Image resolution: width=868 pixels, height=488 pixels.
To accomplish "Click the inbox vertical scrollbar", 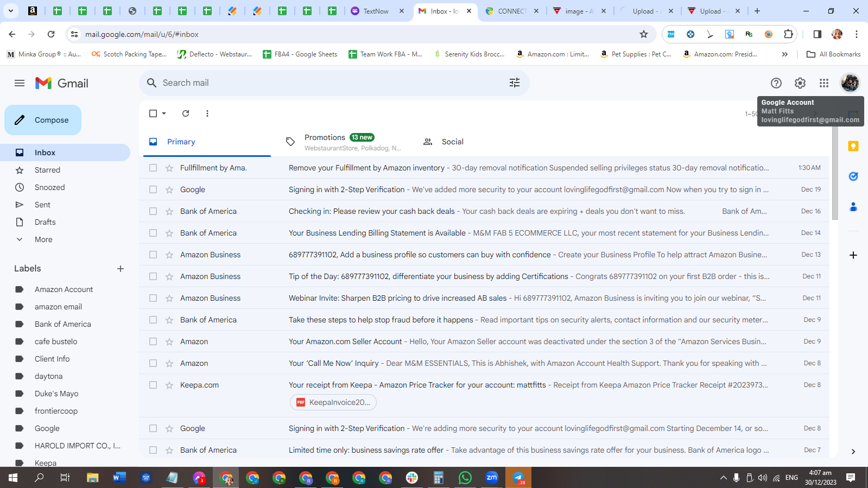I will point(834,174).
